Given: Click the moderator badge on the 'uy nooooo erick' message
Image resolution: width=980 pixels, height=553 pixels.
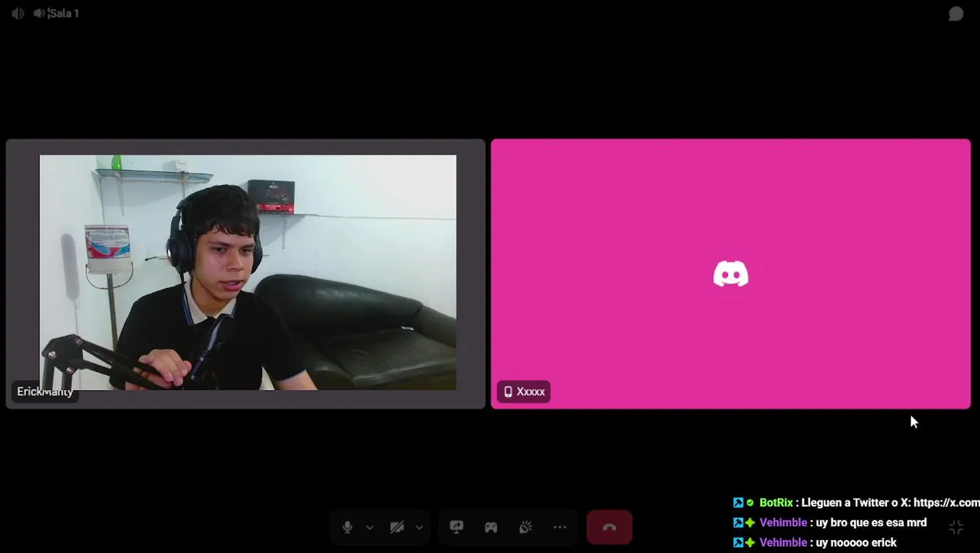Looking at the screenshot, I should click(x=738, y=543).
